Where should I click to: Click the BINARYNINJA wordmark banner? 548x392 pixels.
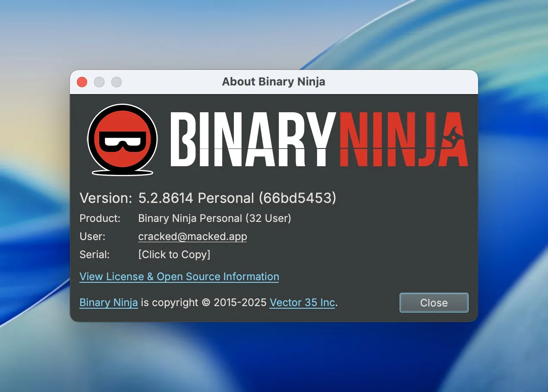319,139
